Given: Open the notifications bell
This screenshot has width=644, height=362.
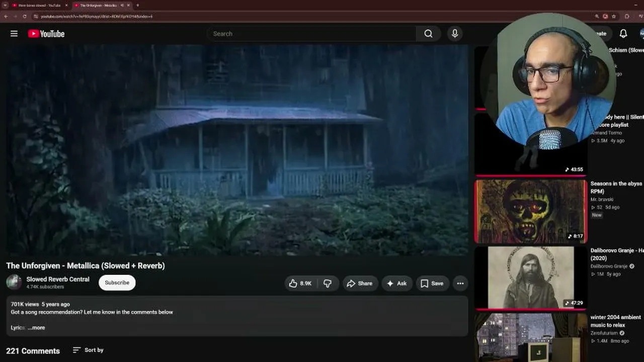Looking at the screenshot, I should pos(623,34).
